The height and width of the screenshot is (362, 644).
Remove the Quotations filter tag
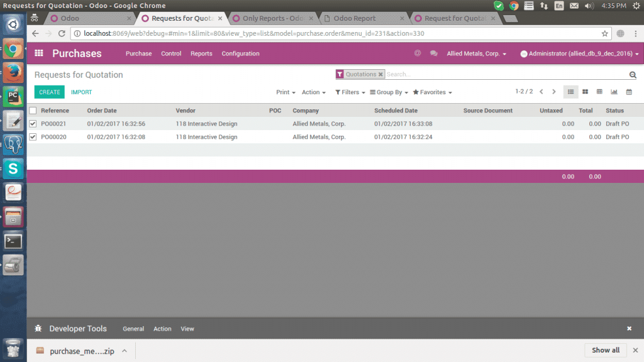(x=380, y=74)
